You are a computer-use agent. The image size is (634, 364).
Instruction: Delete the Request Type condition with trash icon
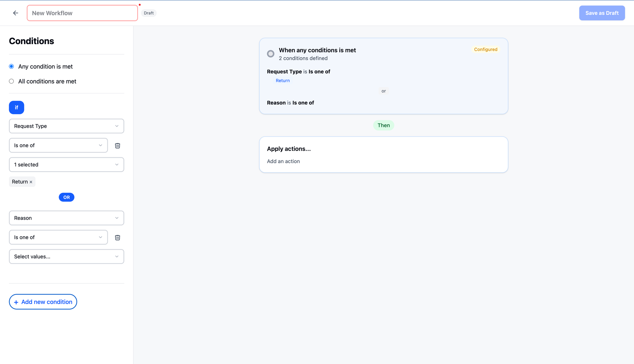[x=117, y=146]
